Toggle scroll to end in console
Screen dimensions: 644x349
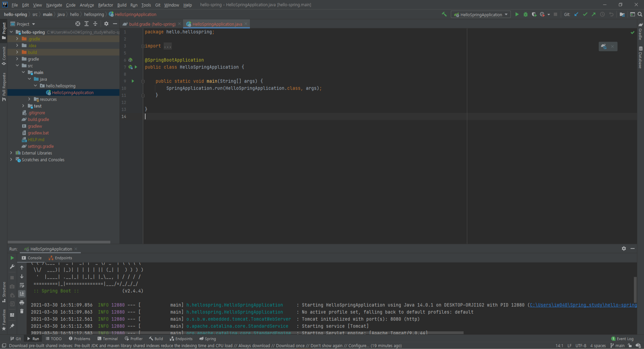[x=22, y=294]
